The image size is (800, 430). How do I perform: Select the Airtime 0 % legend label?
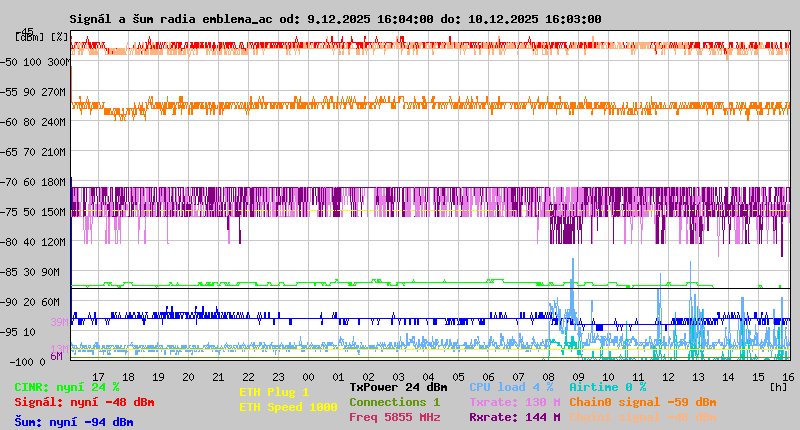[x=607, y=387]
